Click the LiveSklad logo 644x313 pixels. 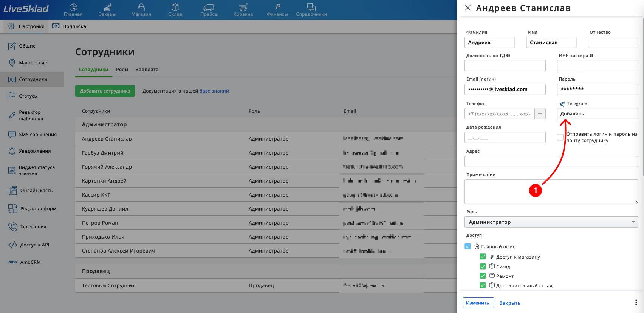tap(26, 9)
